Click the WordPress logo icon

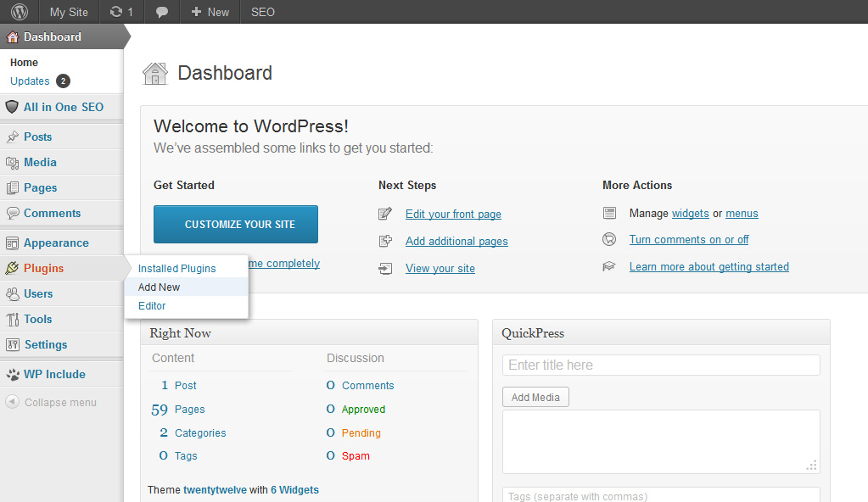coord(20,12)
